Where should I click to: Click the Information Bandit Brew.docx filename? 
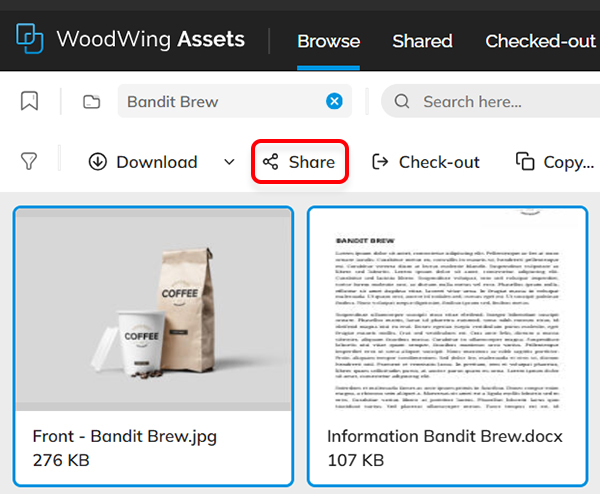click(x=445, y=437)
